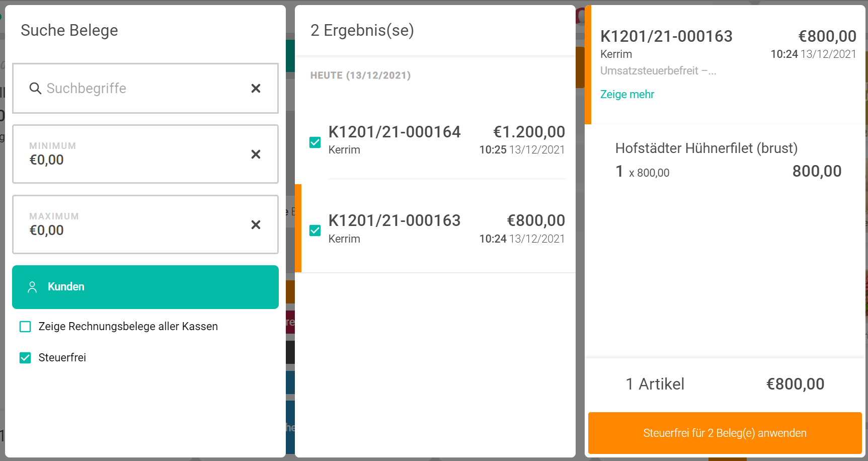Click the 1 Artikel total summary row
This screenshot has width=868, height=461.
[x=725, y=384]
